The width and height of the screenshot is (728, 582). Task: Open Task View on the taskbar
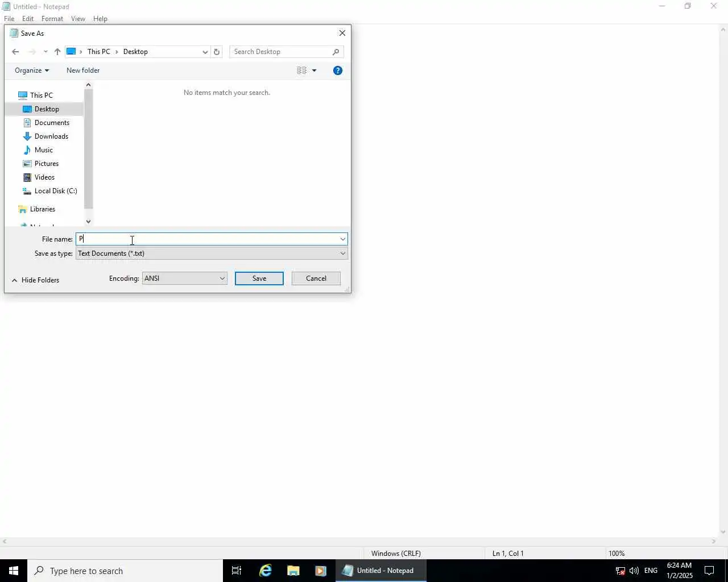[237, 571]
